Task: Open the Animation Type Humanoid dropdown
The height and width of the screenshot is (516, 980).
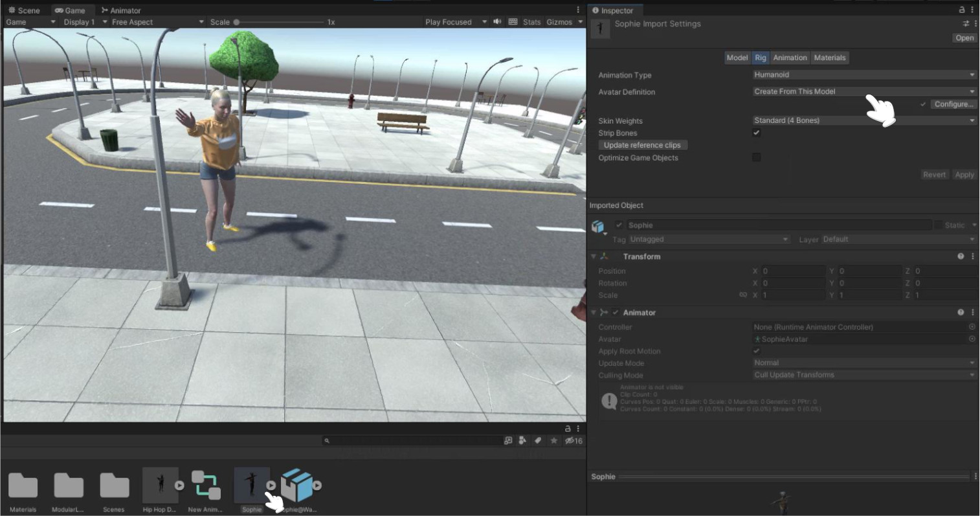Action: click(x=864, y=75)
